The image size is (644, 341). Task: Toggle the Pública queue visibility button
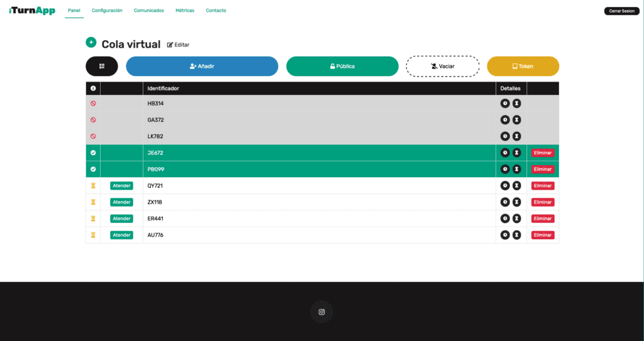342,66
